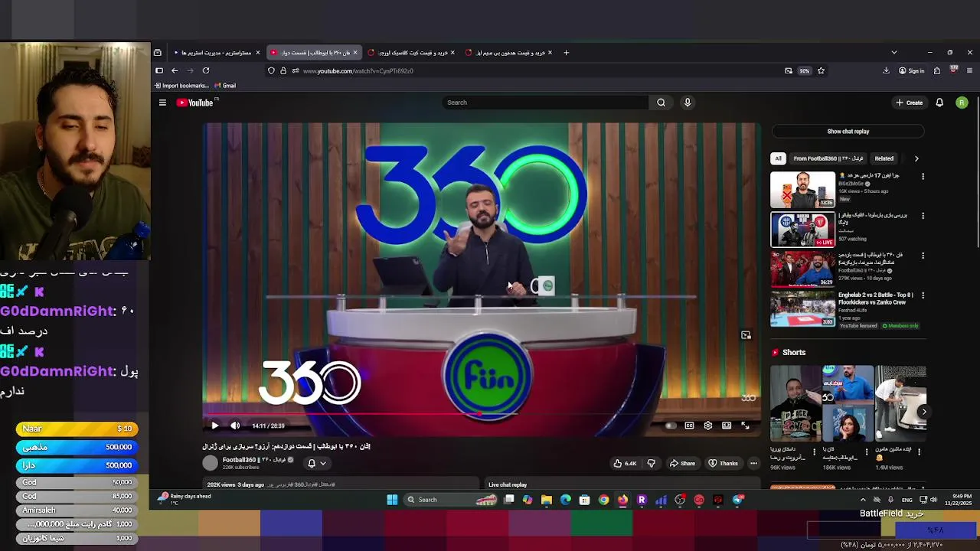This screenshot has width=980, height=551.
Task: Click the Windows taskbar Search box
Action: (452, 500)
